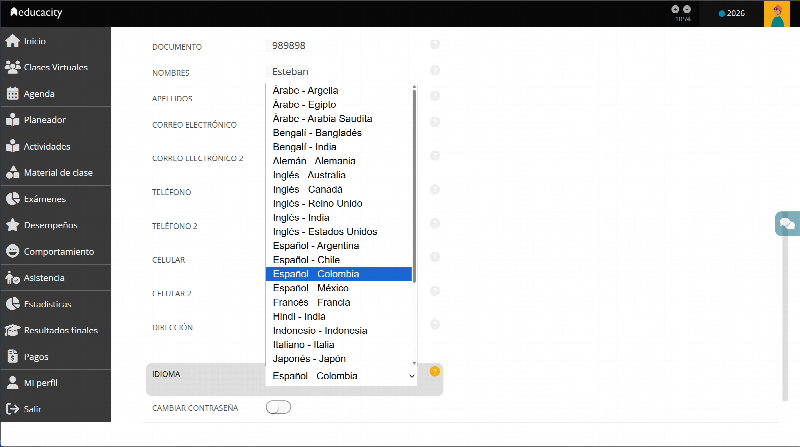Click the top-bar help indicator dots
This screenshot has height=447, width=800.
coord(681,9)
